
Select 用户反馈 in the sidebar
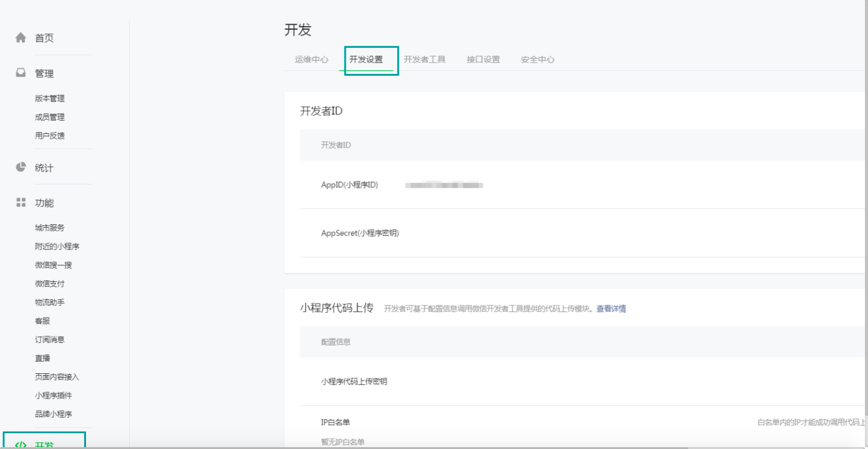[50, 136]
